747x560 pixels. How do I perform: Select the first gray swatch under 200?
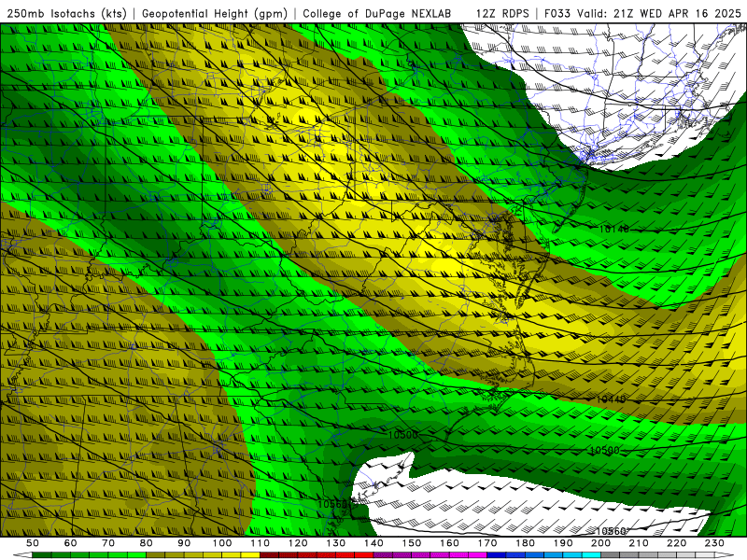pyautogui.click(x=611, y=555)
